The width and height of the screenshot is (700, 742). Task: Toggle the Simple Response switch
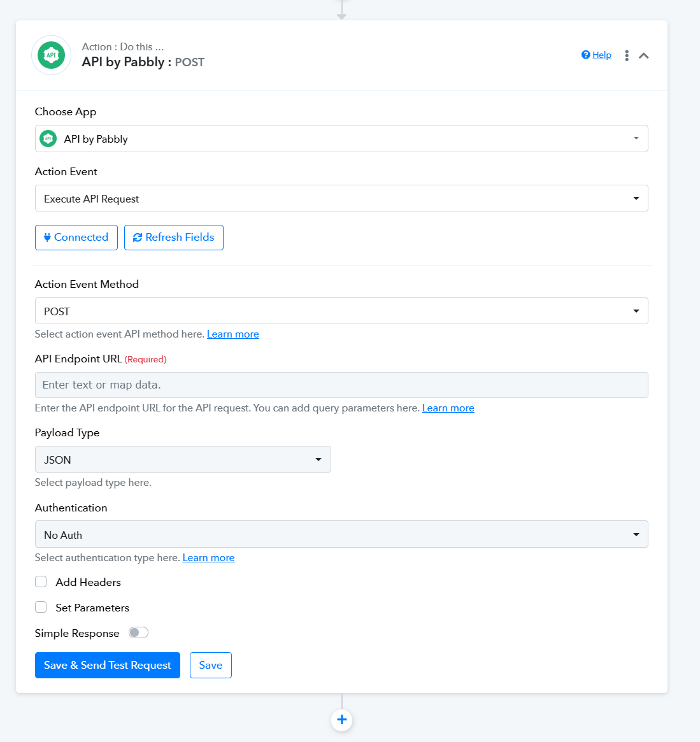tap(138, 632)
